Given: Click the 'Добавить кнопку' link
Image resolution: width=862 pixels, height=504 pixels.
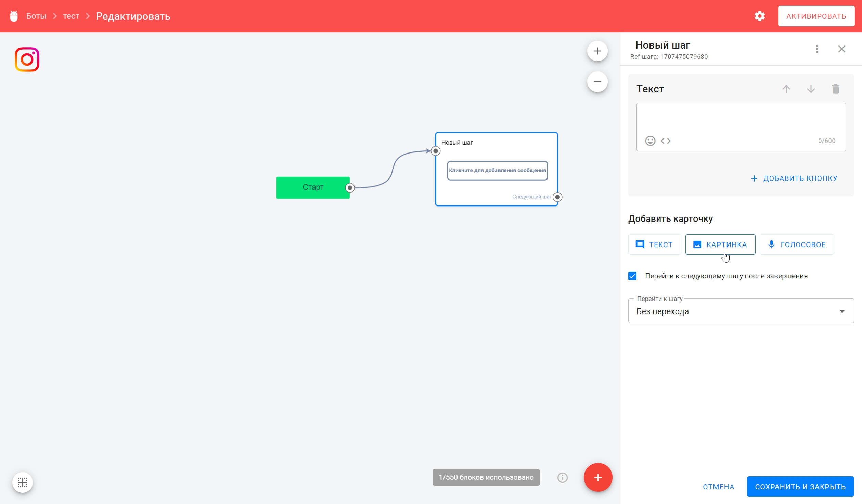Looking at the screenshot, I should [794, 178].
